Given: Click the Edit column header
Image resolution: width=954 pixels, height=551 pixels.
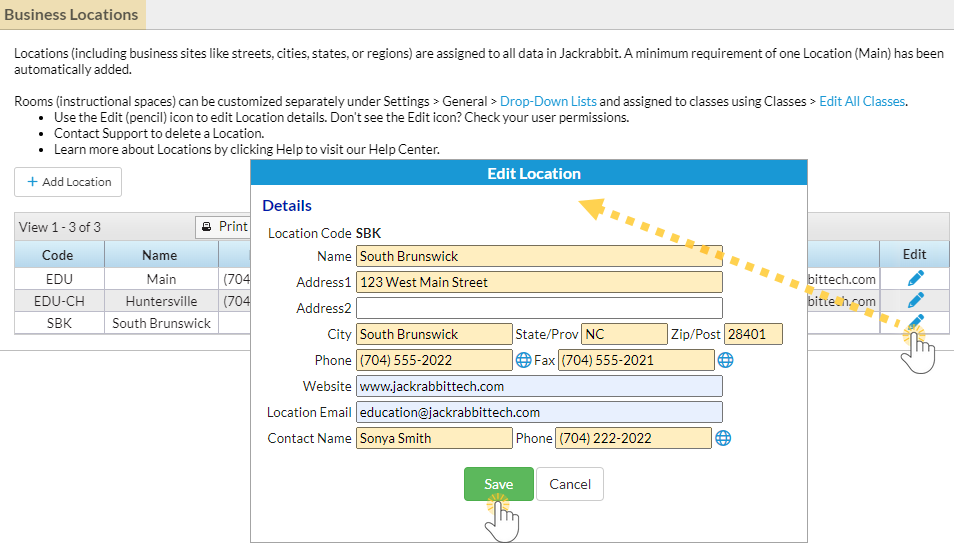Looking at the screenshot, I should coord(914,254).
